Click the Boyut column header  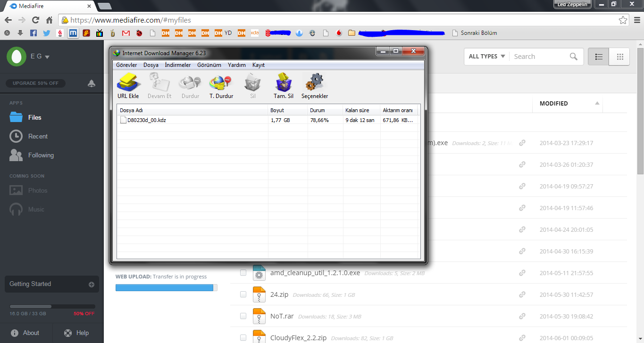[288, 110]
